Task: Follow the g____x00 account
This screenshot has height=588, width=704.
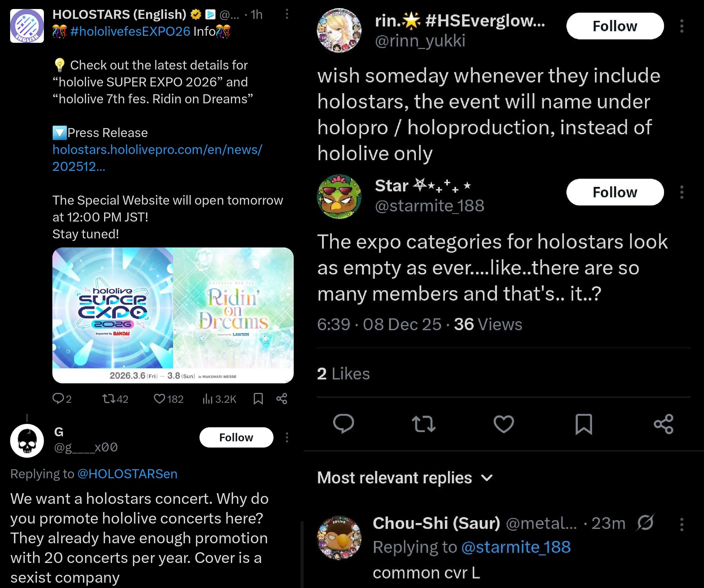Action: click(x=236, y=437)
